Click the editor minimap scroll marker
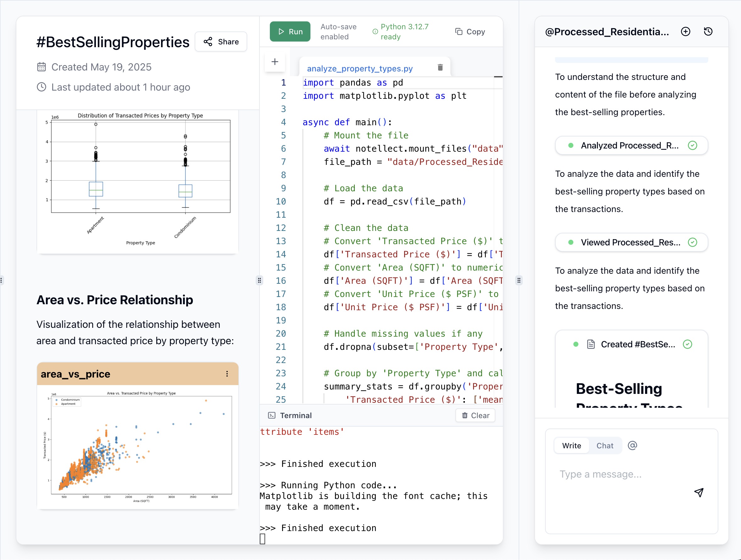The height and width of the screenshot is (560, 741). point(498,77)
